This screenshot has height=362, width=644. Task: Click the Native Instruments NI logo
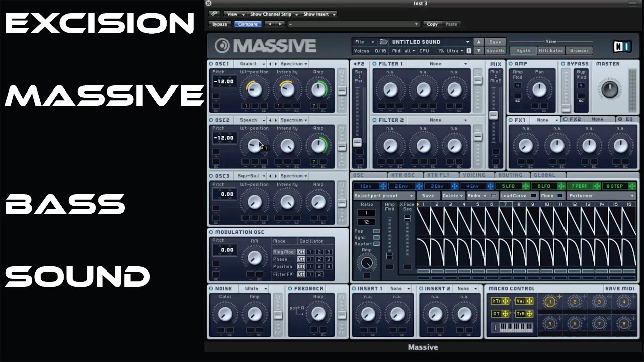click(x=623, y=47)
